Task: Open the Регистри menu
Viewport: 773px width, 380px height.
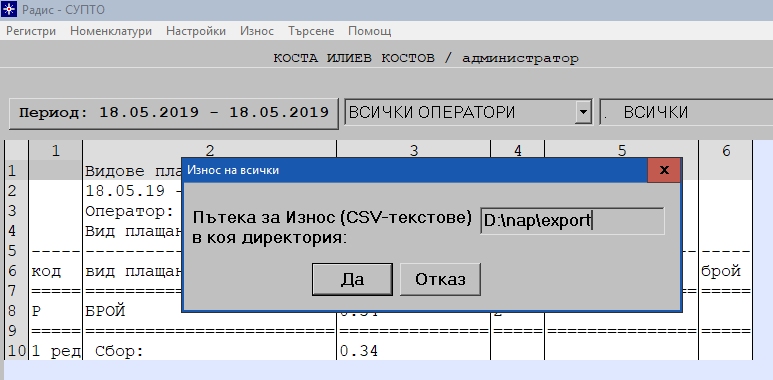Action: pos(31,31)
